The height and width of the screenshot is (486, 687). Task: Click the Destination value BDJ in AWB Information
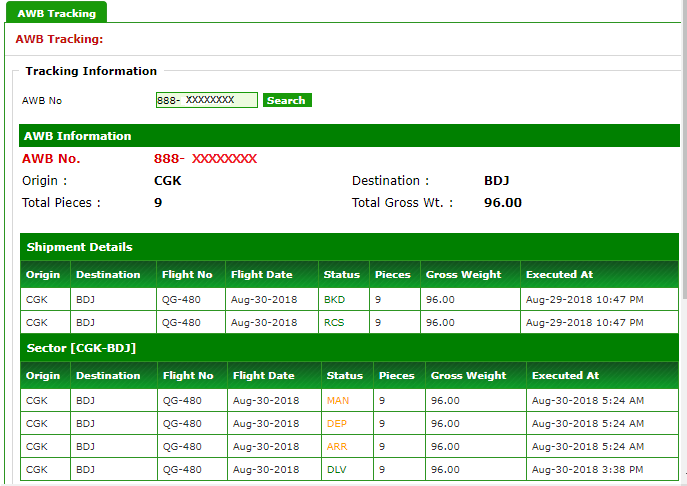(496, 181)
